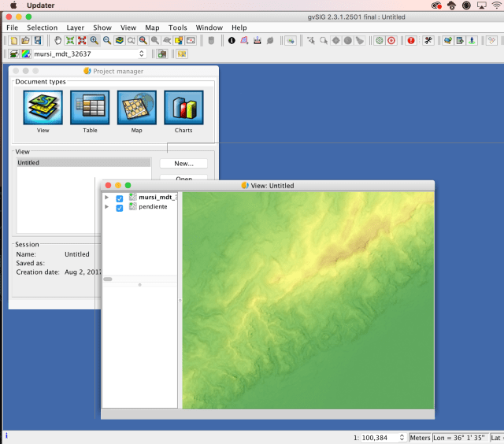
Task: Click the New... button
Action: click(183, 164)
